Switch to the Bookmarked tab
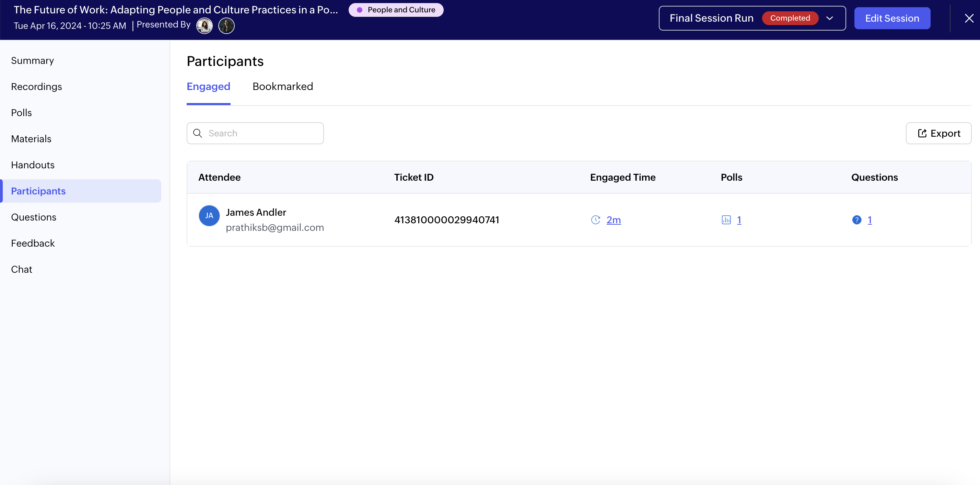This screenshot has width=980, height=485. pyautogui.click(x=283, y=87)
